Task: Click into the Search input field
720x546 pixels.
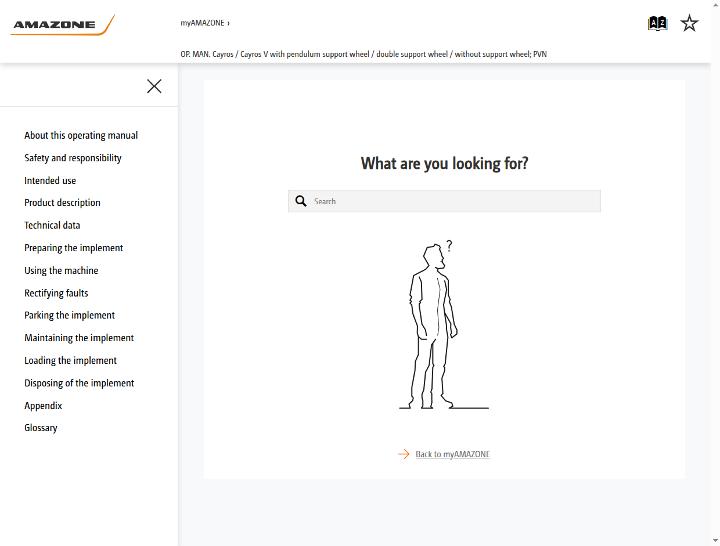Action: (x=444, y=201)
